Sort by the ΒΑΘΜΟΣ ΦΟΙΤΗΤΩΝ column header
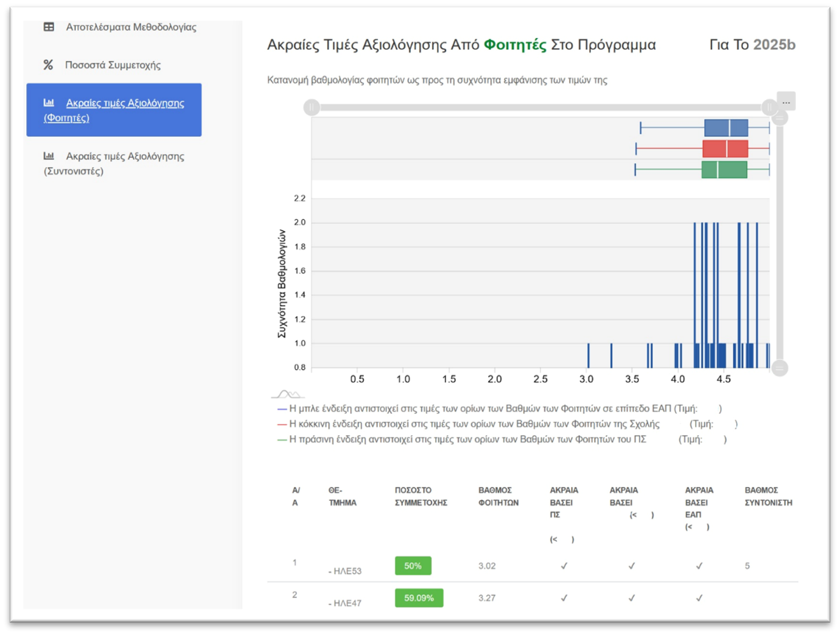Viewport: 840px width, 635px height. [x=498, y=496]
